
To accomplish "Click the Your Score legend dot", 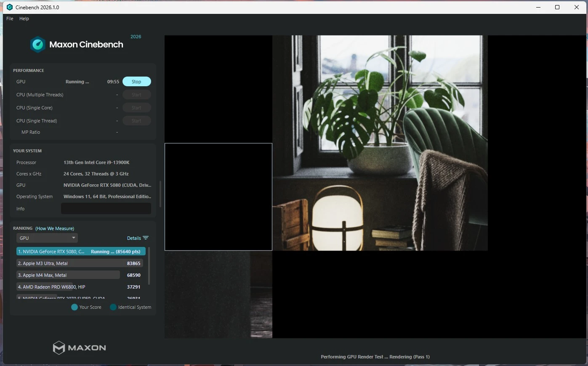I will pyautogui.click(x=74, y=307).
